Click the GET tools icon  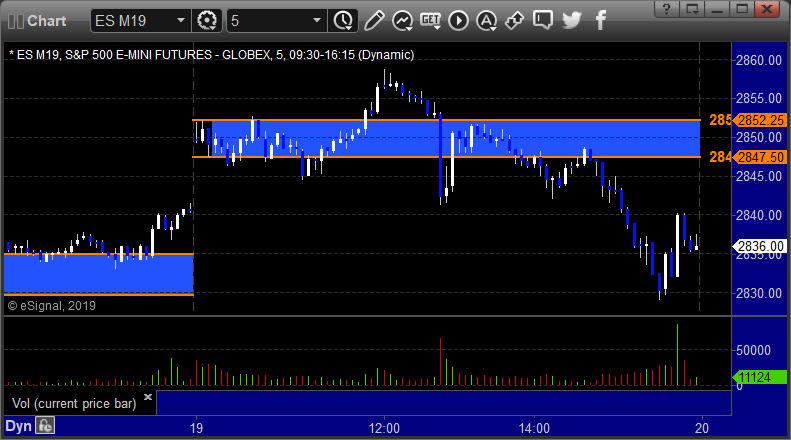point(430,21)
